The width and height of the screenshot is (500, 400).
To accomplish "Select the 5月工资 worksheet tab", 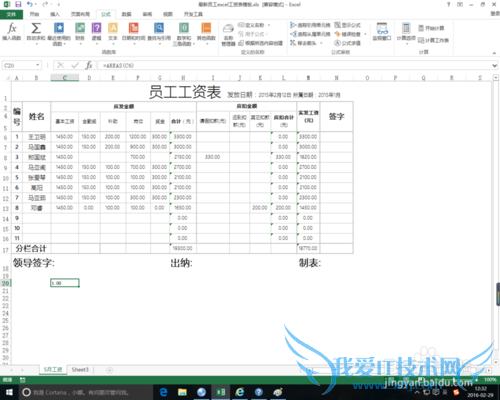I will pyautogui.click(x=53, y=370).
